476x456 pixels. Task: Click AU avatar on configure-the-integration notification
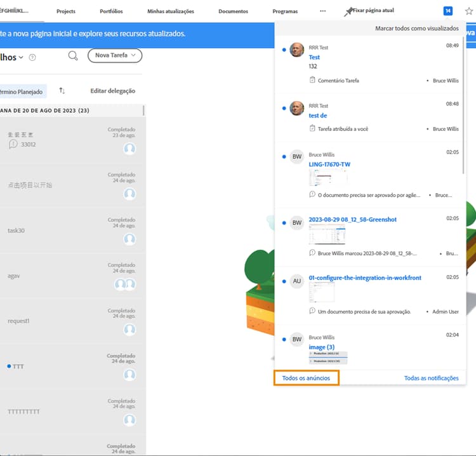(x=296, y=281)
